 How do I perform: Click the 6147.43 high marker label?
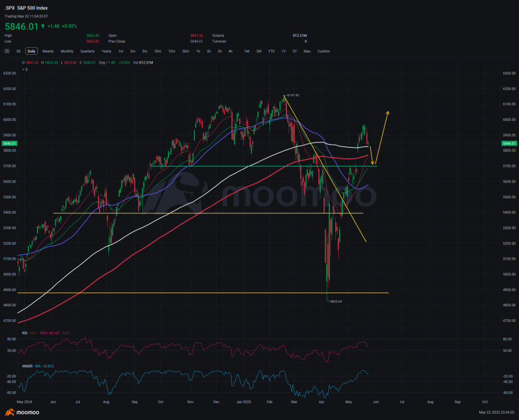coord(293,95)
